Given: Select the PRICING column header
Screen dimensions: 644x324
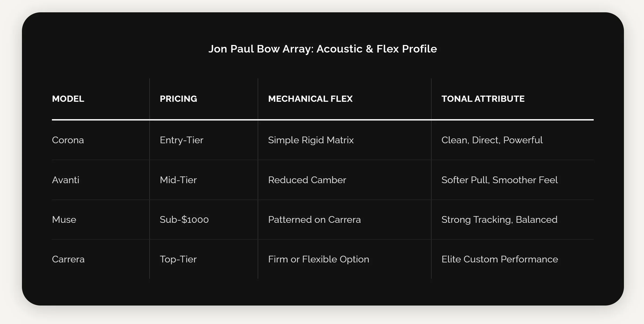Looking at the screenshot, I should [x=204, y=99].
